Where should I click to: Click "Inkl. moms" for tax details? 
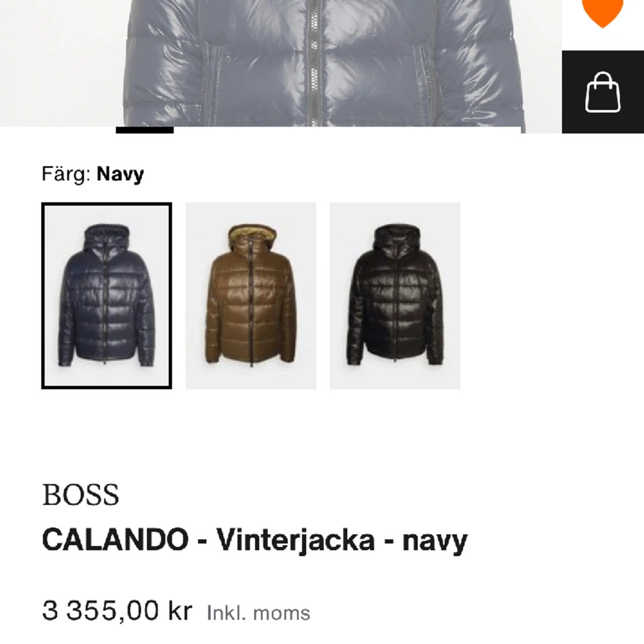click(x=258, y=613)
